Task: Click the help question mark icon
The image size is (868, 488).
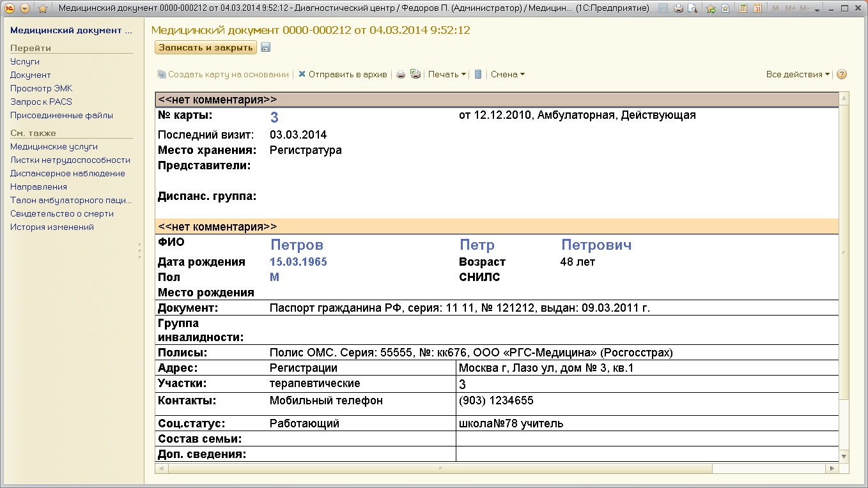Action: (x=842, y=75)
